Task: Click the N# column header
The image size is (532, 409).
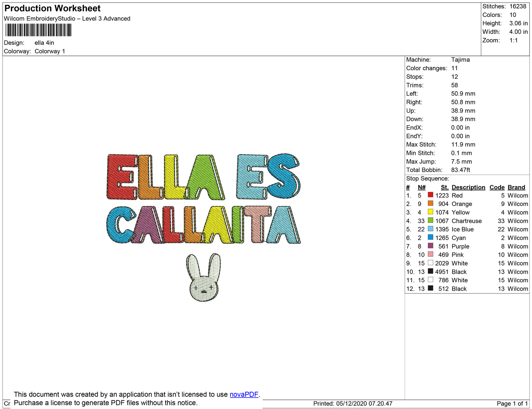Action: click(x=422, y=187)
